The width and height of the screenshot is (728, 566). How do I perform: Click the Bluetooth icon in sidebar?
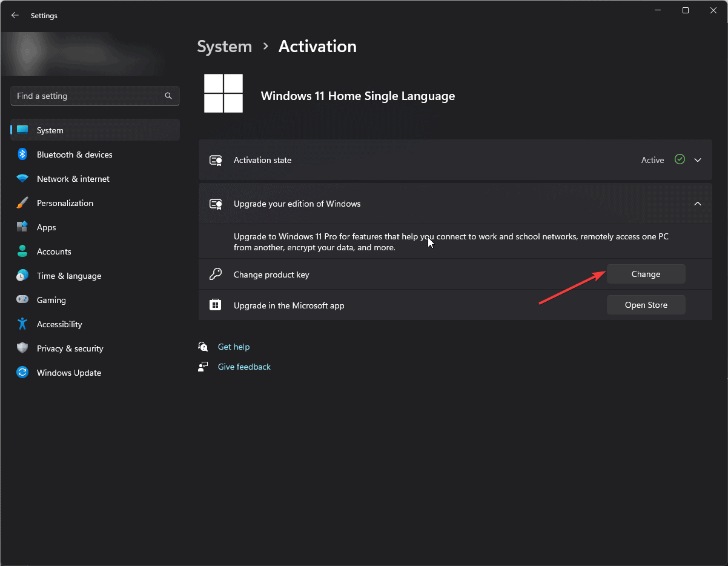point(22,155)
